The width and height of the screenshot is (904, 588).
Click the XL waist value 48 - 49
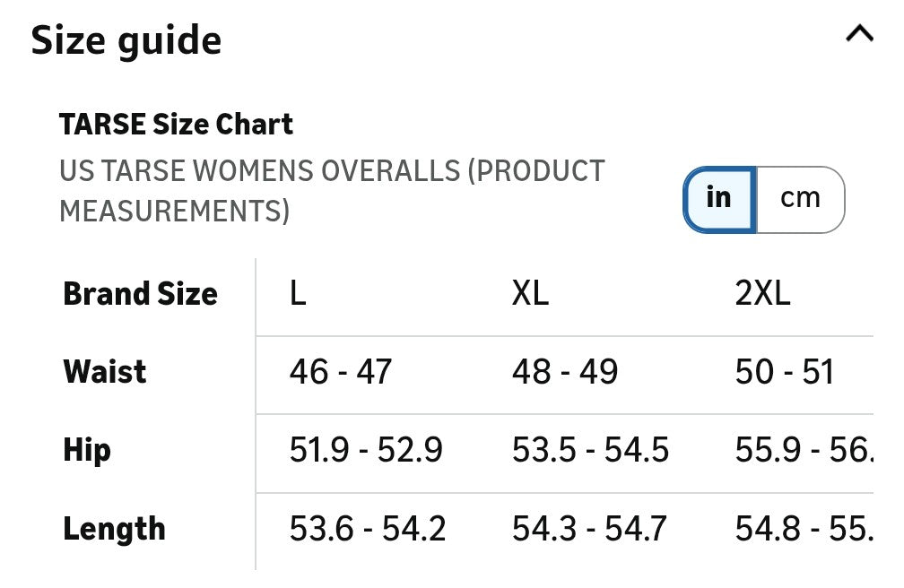[565, 371]
